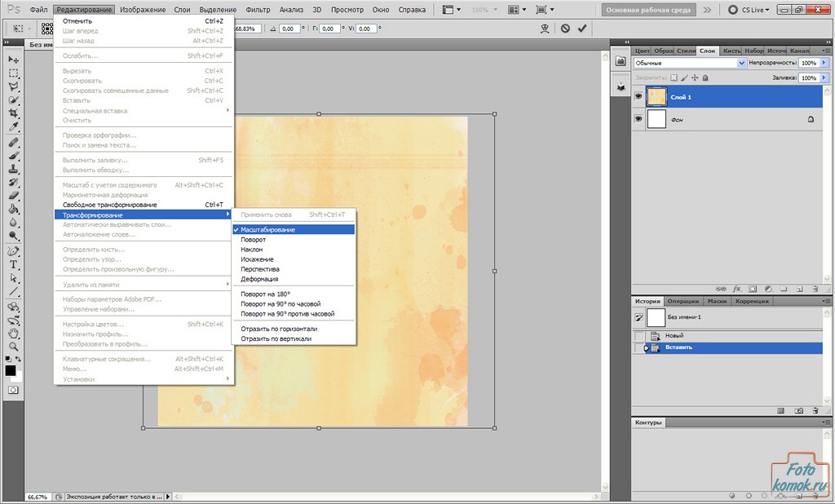Select the Crop tool

(13, 113)
